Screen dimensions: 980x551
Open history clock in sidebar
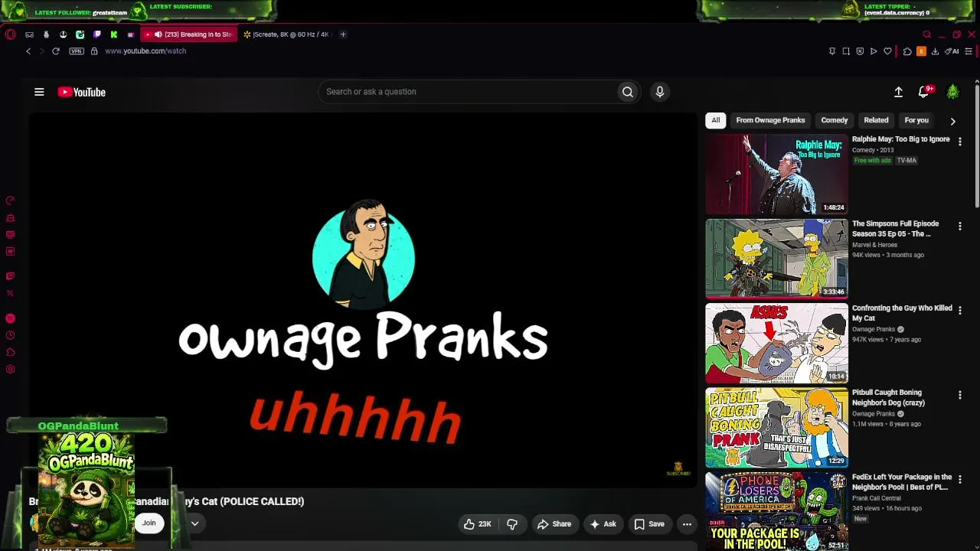[x=10, y=335]
